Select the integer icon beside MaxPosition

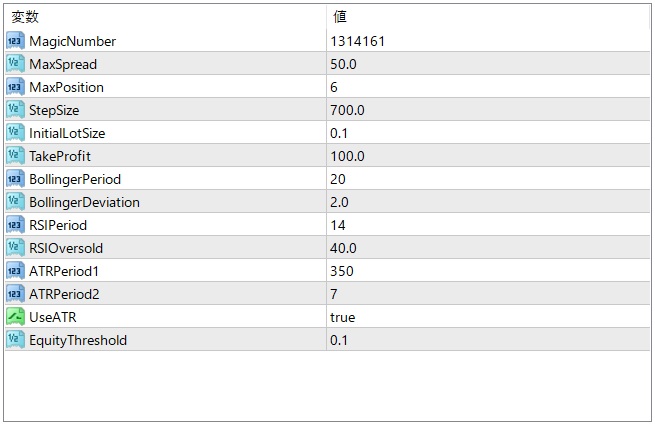[15, 87]
